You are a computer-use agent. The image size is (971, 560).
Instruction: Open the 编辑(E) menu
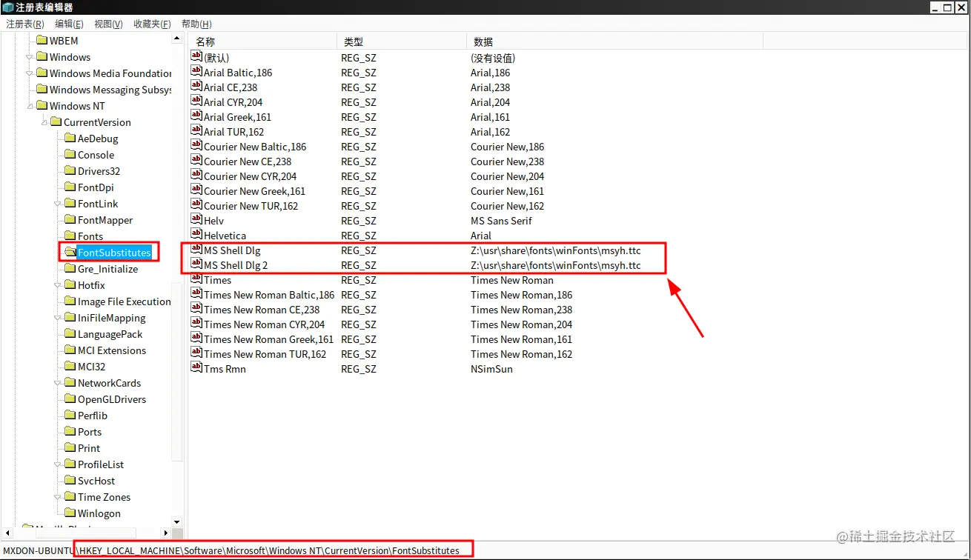pos(69,24)
